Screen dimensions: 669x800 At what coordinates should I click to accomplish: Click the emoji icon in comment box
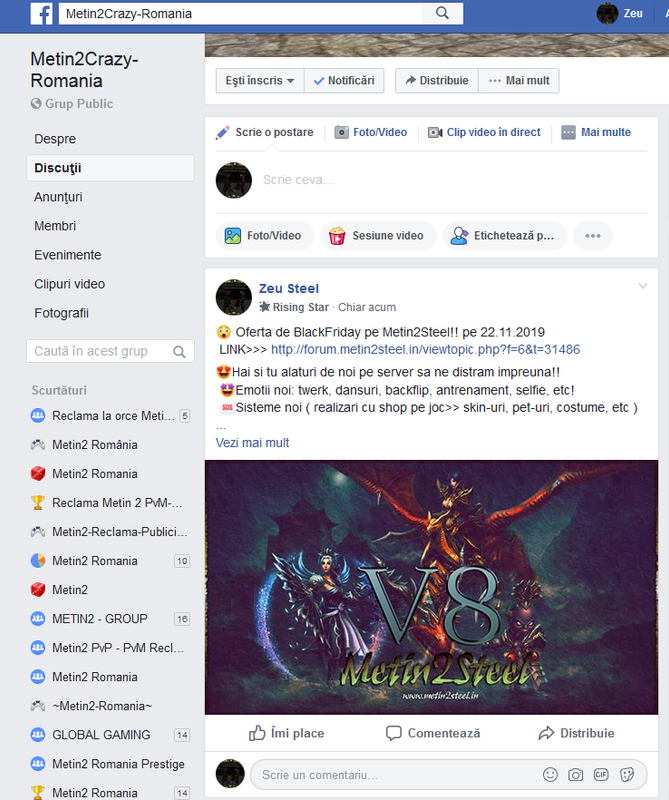[550, 774]
